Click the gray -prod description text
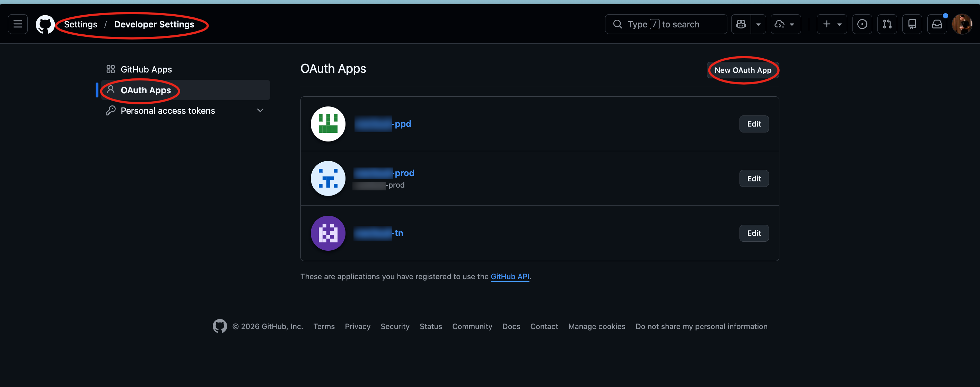Viewport: 980px width, 387px height. click(x=378, y=185)
